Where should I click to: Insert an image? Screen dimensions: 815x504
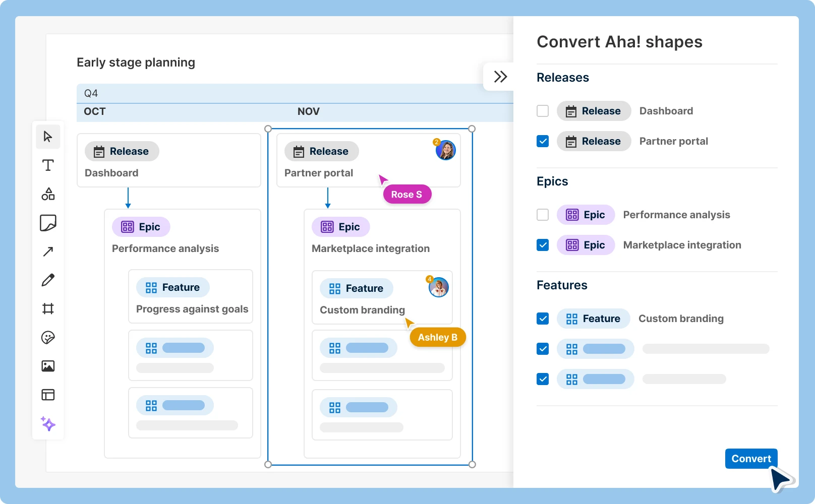click(x=48, y=366)
